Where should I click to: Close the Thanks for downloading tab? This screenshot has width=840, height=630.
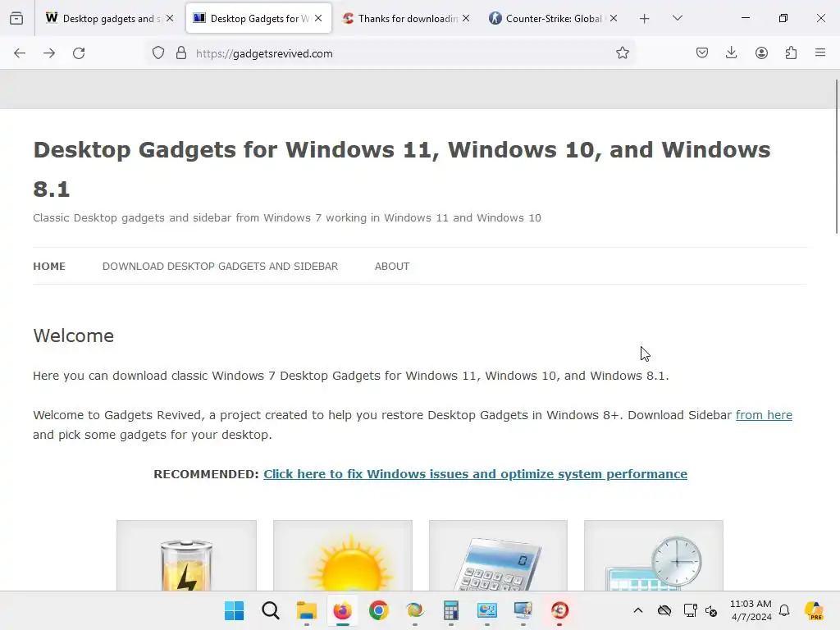(466, 18)
